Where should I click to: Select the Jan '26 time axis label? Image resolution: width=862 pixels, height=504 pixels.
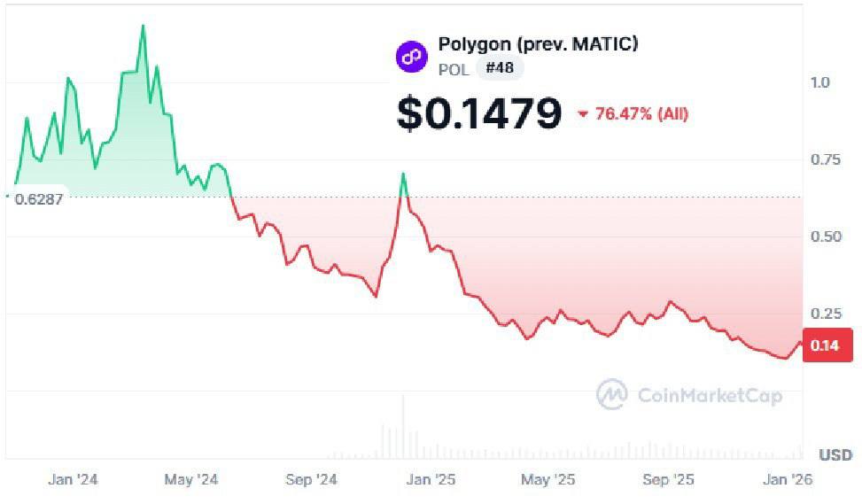pos(788,479)
